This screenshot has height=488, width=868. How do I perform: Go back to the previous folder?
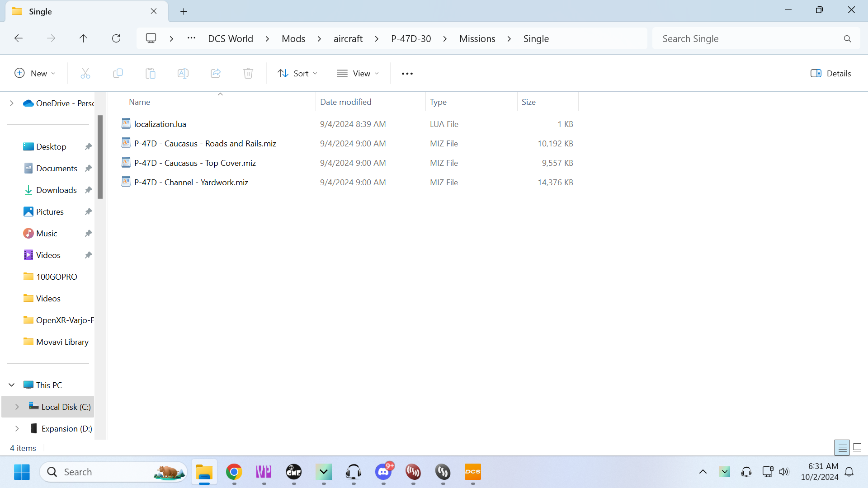[x=19, y=38]
